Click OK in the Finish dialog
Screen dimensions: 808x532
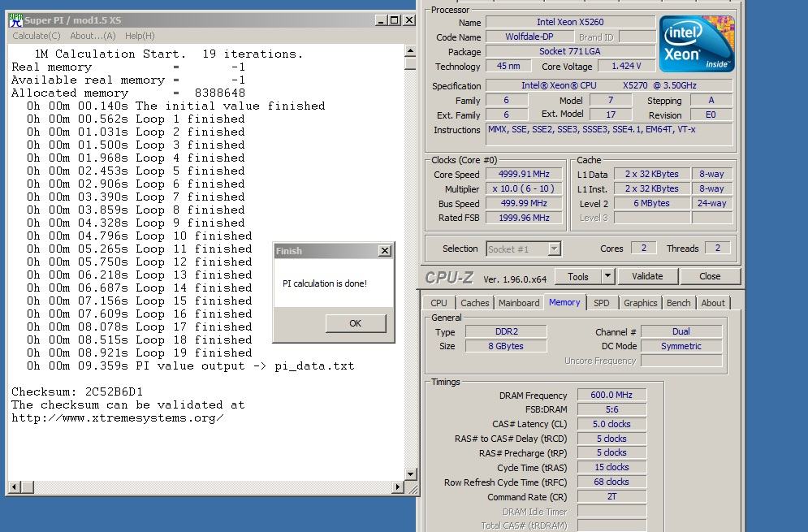pyautogui.click(x=356, y=323)
